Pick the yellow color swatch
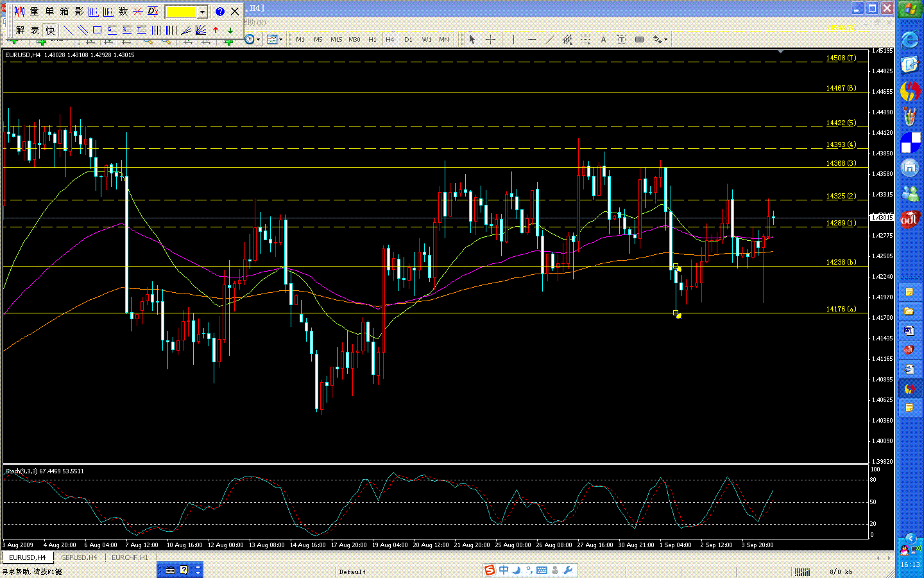This screenshot has width=924, height=578. point(181,12)
